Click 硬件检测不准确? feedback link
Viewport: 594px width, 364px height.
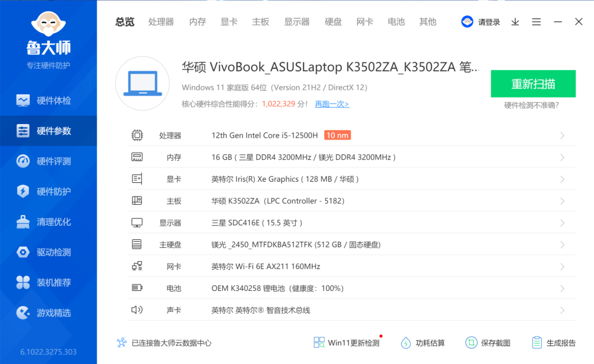coord(532,105)
